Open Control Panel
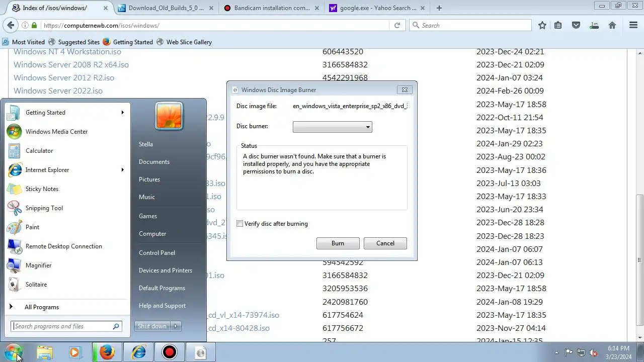This screenshot has width=644, height=362. (157, 253)
